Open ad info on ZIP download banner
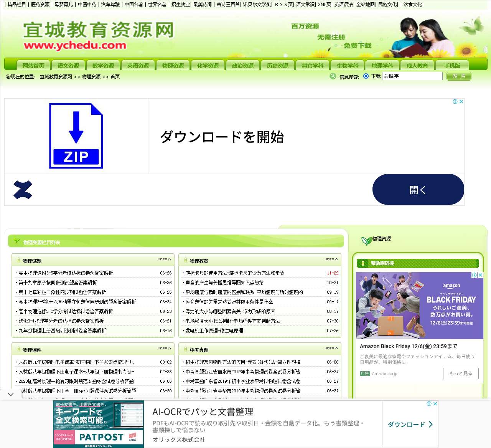This screenshot has width=491, height=448. point(455,102)
